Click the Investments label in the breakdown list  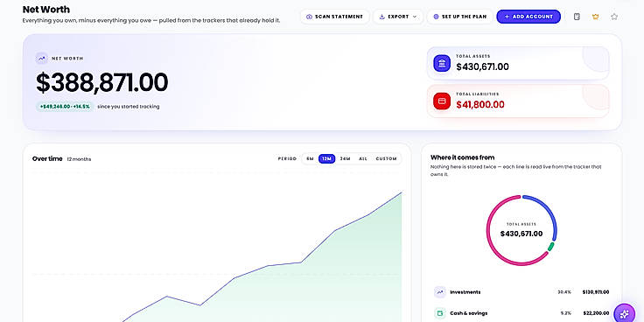tap(465, 292)
